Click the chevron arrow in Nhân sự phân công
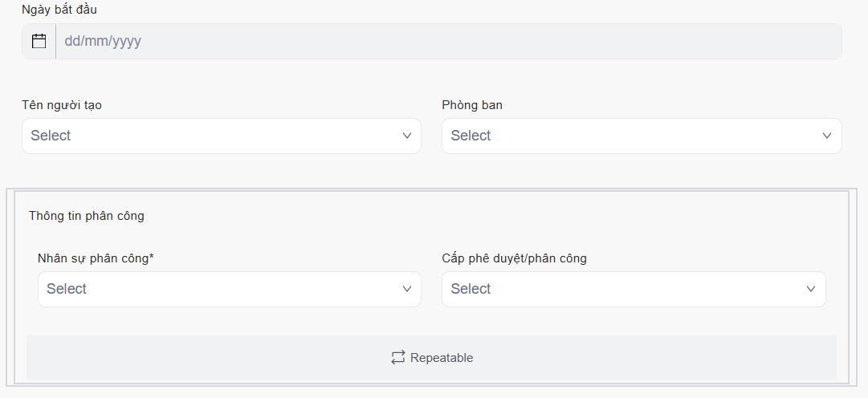Image resolution: width=868 pixels, height=398 pixels. coord(407,289)
